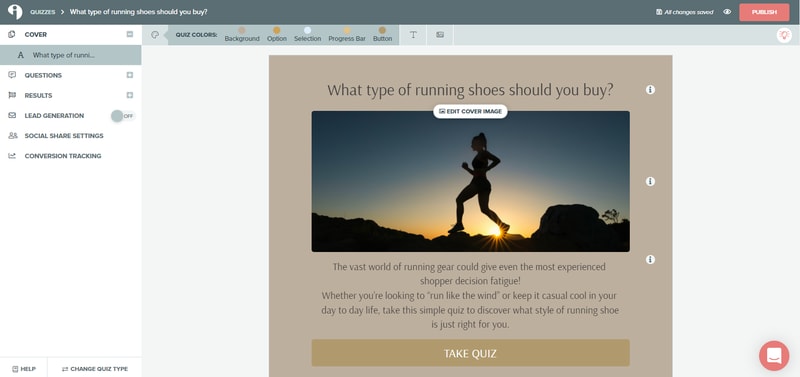Open the Cover section
This screenshot has width=800, height=377.
point(36,35)
